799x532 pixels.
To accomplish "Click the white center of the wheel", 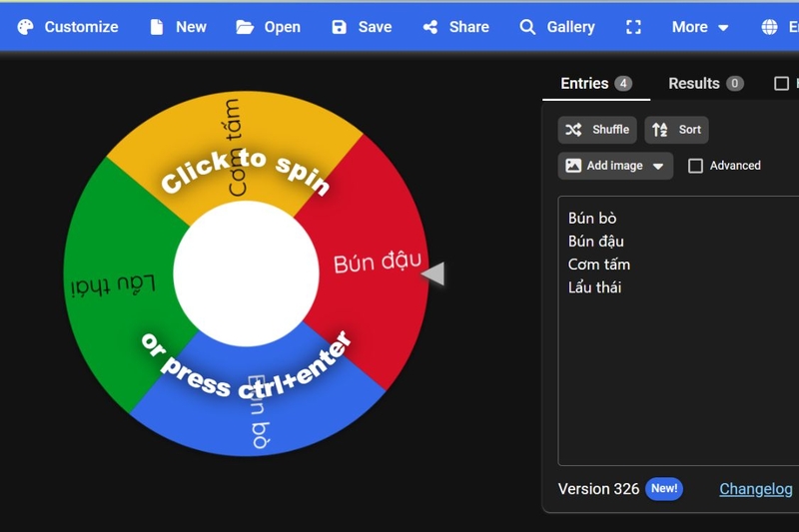I will [x=246, y=273].
